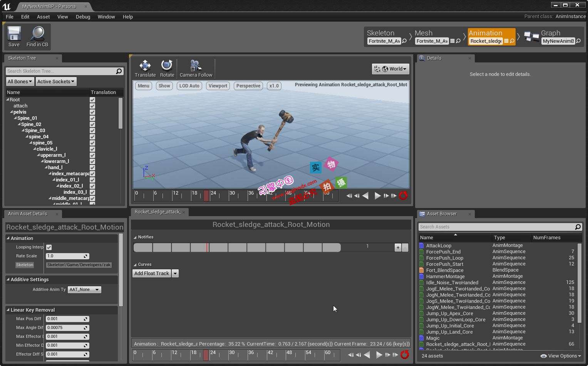Open Animation asset picker grid icon
The height and width of the screenshot is (366, 588).
tap(506, 41)
